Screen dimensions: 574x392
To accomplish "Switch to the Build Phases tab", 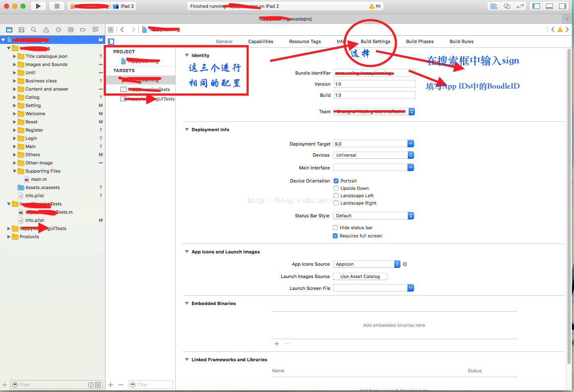I will [x=420, y=41].
